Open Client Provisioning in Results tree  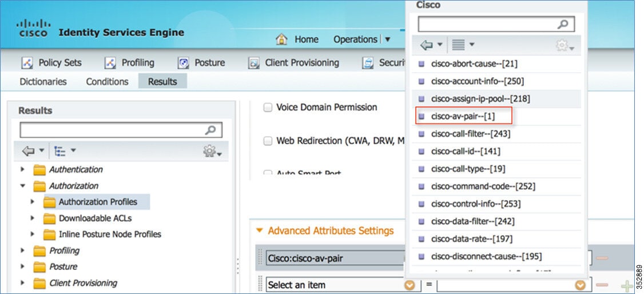tap(83, 283)
